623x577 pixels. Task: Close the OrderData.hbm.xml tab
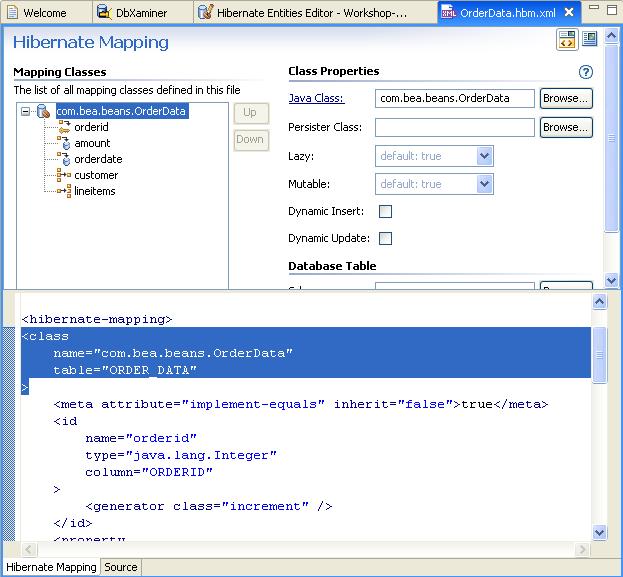click(569, 12)
